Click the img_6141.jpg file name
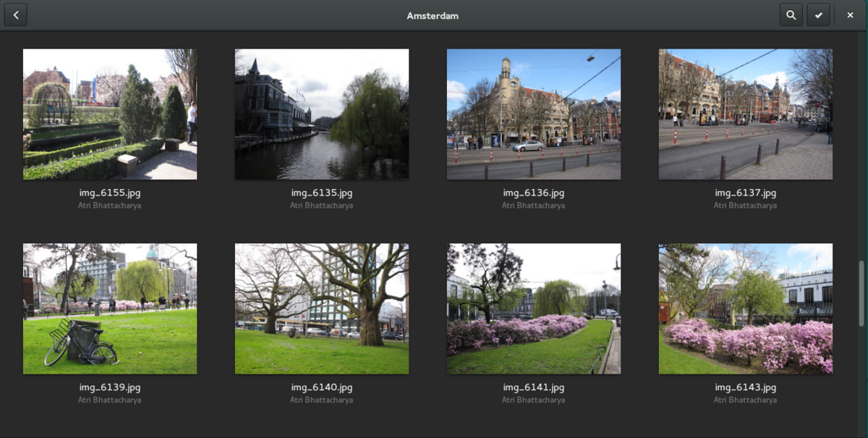Viewport: 868px width, 438px height. 534,387
